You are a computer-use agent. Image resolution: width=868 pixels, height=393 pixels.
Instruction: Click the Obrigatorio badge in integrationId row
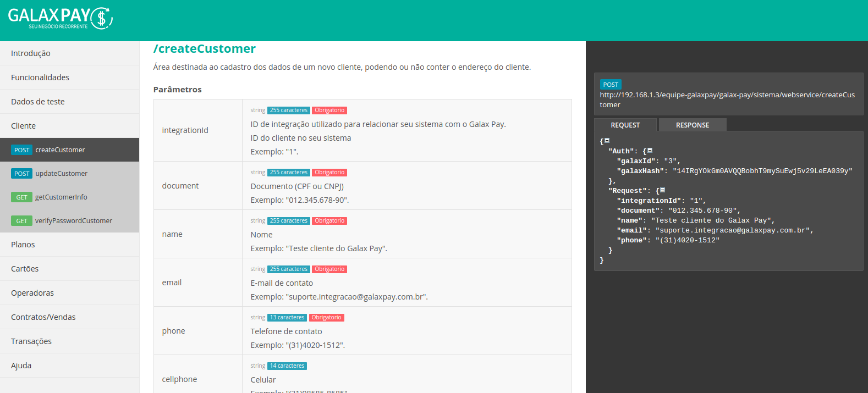tap(329, 110)
